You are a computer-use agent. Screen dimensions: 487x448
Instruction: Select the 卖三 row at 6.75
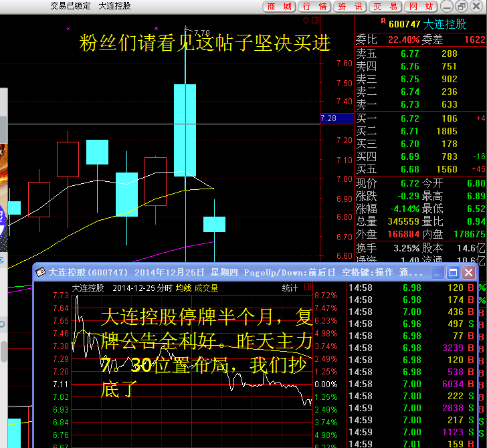pos(420,79)
